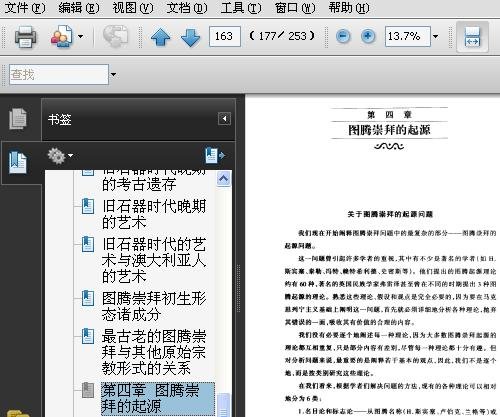Open the find options dropdown arrow

(x=113, y=75)
